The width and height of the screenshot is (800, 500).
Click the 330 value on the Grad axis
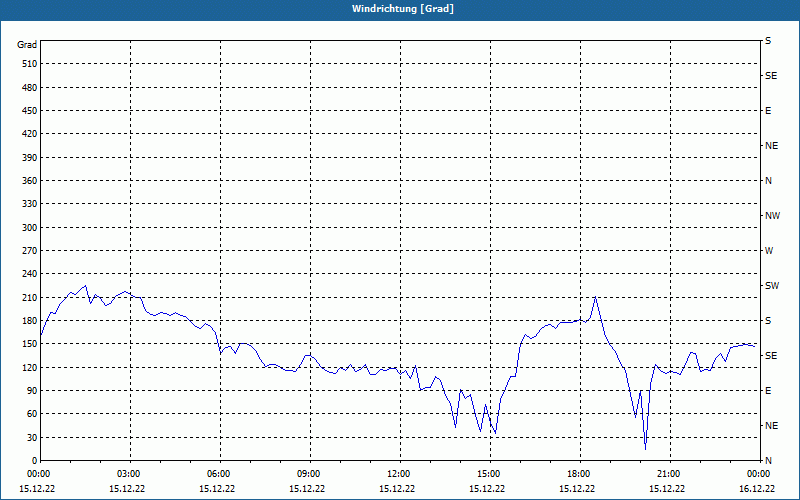(29, 204)
